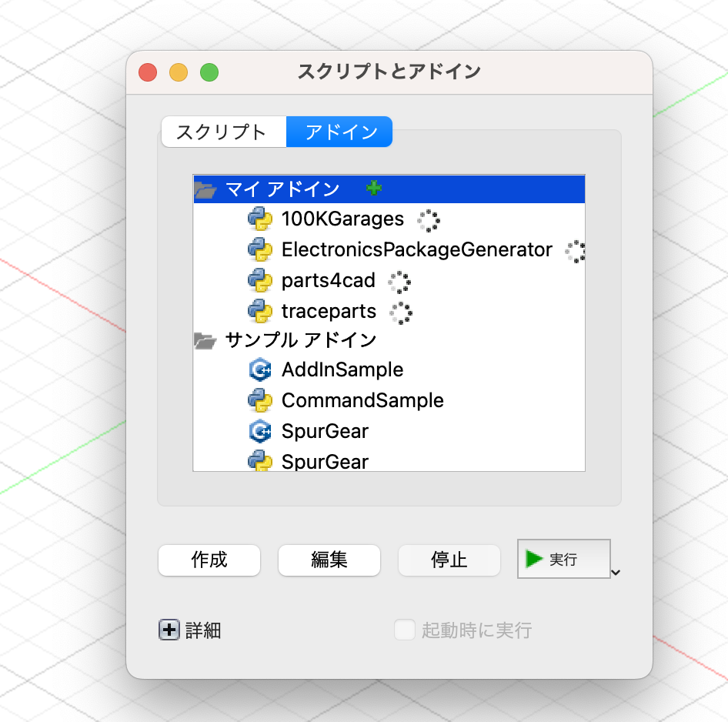Switch to the アドイン tab

point(339,131)
